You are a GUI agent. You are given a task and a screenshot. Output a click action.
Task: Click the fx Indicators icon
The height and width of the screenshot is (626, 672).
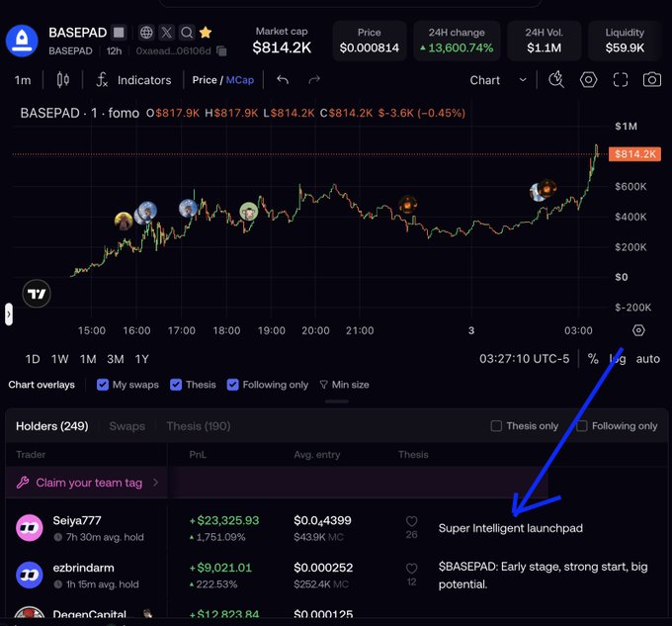(x=102, y=80)
